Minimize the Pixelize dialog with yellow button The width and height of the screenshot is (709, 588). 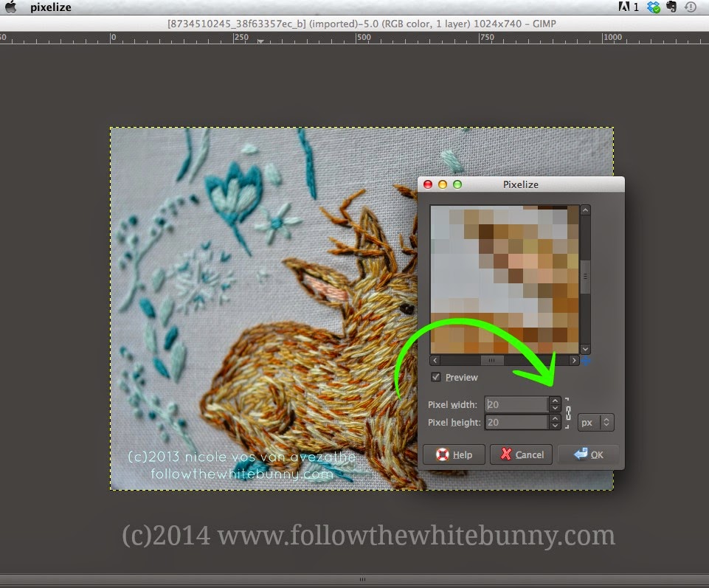tap(443, 184)
